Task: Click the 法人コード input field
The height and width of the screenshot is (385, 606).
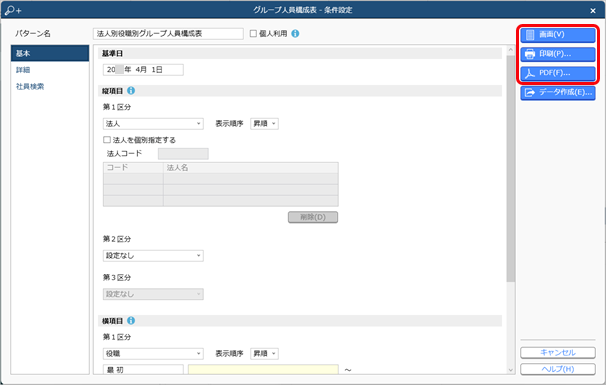Action: click(183, 154)
